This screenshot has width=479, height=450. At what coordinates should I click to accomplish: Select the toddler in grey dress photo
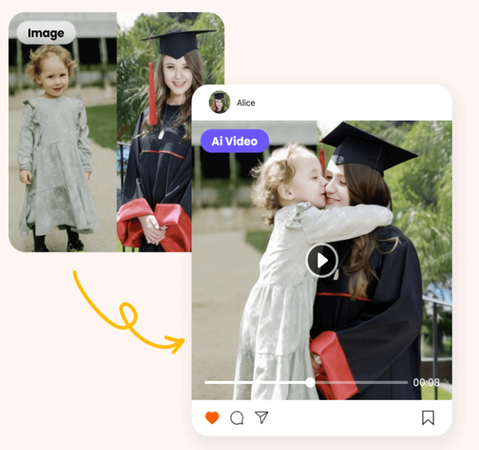coord(63,132)
